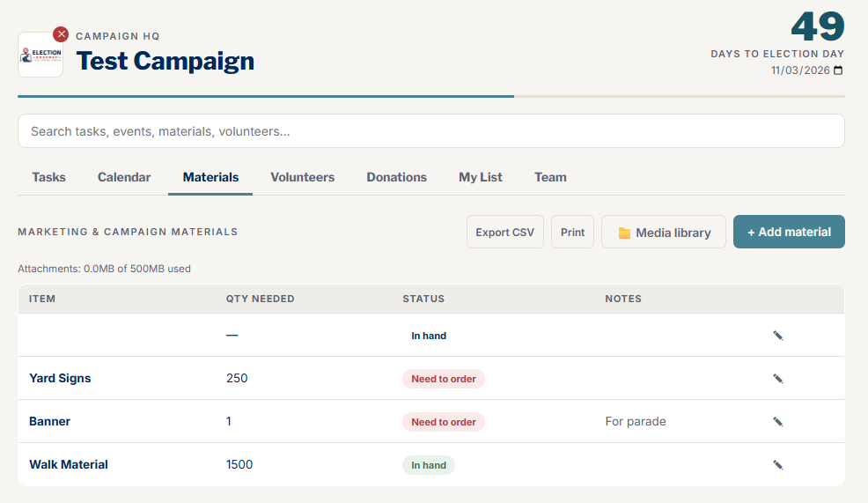Switch to the Calendar tab
Image resolution: width=868 pixels, height=503 pixels.
[124, 177]
